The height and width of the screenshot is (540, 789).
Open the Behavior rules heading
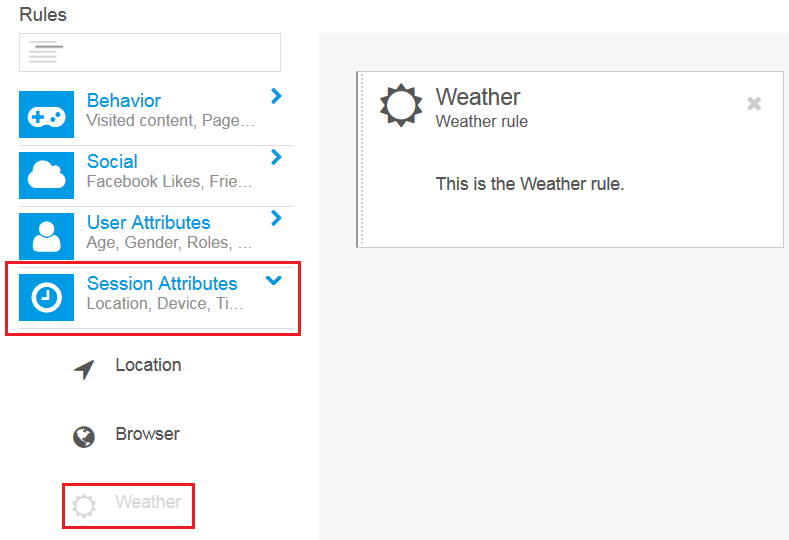point(124,101)
